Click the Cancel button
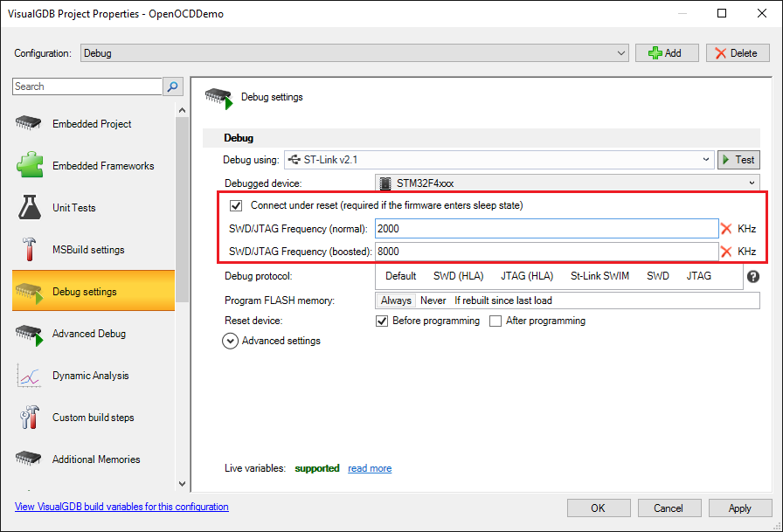Image resolution: width=783 pixels, height=532 pixels. (x=669, y=508)
